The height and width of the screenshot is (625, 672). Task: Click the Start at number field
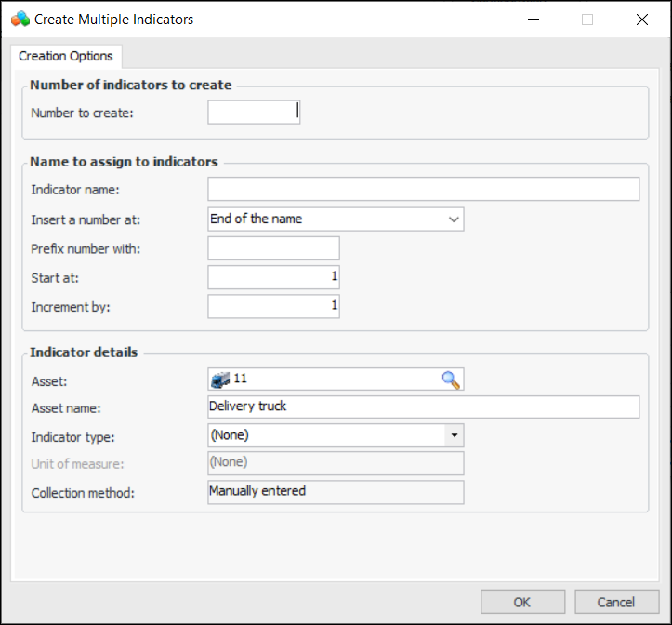(273, 277)
